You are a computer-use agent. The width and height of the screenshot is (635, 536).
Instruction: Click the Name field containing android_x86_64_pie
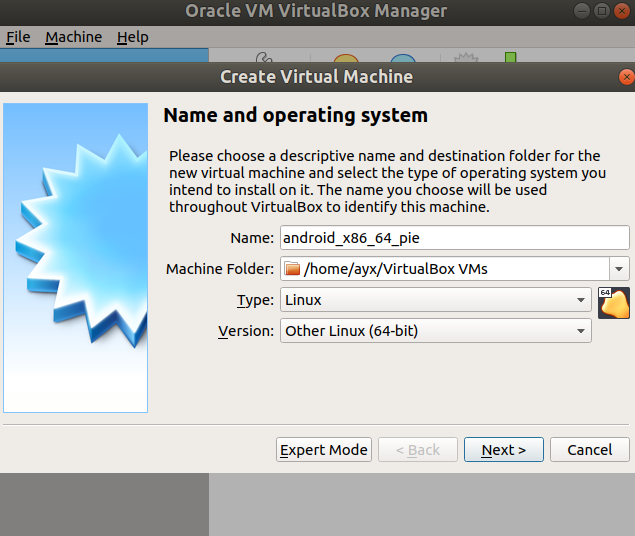click(x=454, y=238)
